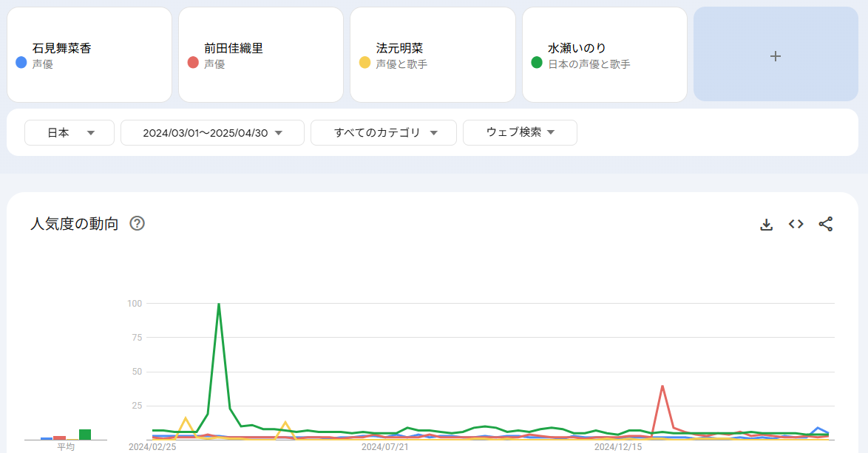Screen dimensions: 868x453
Task: Click the red line's spike peak
Action: [662, 386]
